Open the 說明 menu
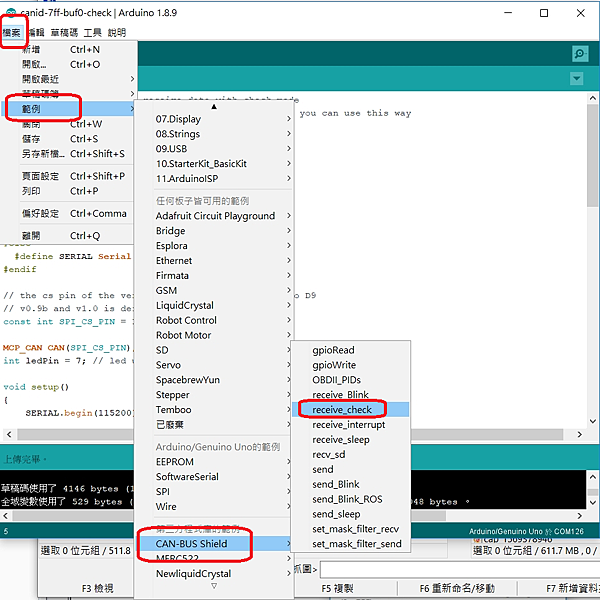 (x=116, y=33)
